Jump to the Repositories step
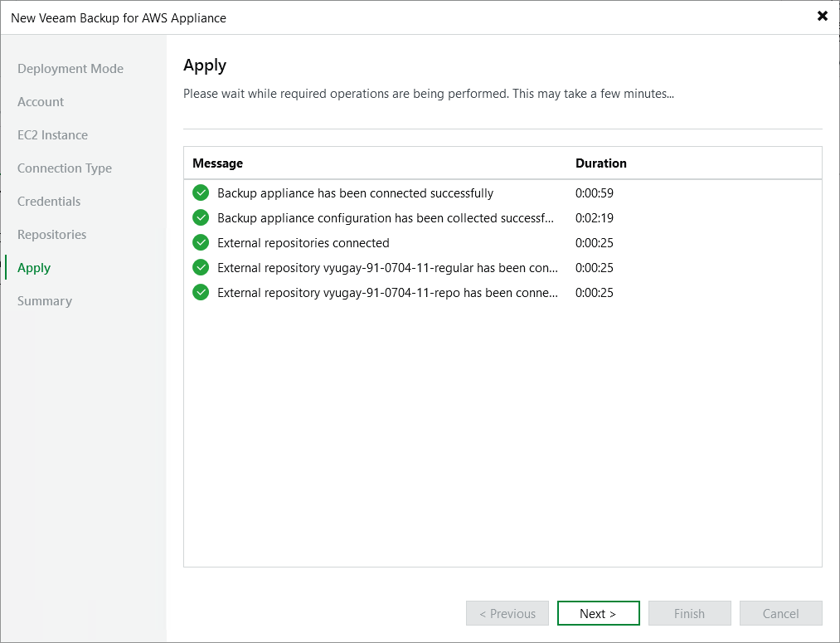 pyautogui.click(x=51, y=235)
